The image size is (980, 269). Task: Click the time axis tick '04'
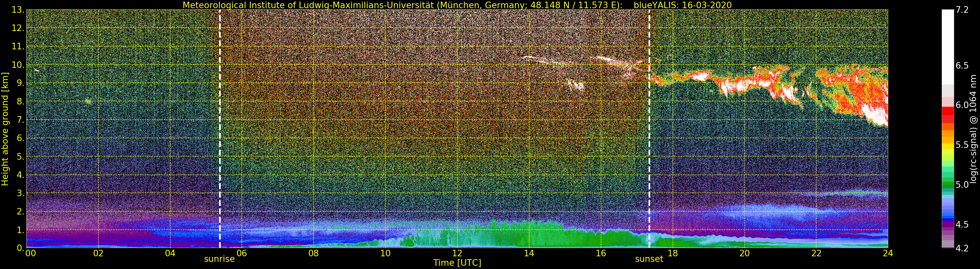170,253
